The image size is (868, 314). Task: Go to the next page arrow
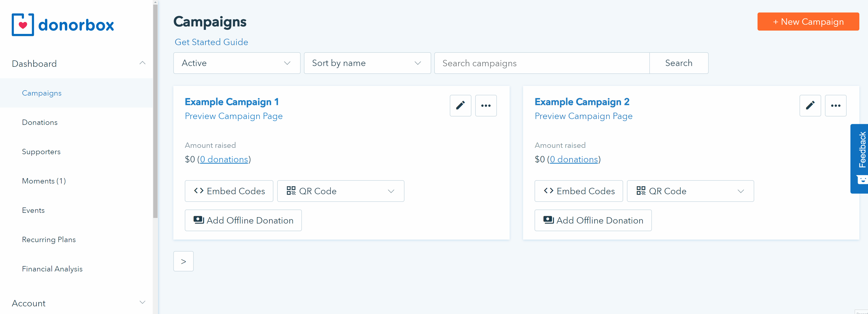click(x=183, y=261)
